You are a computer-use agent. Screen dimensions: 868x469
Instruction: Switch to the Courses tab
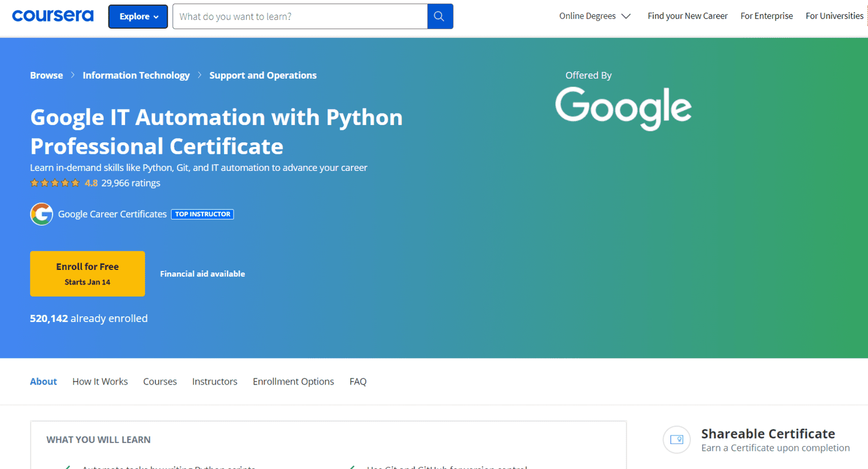(x=160, y=381)
